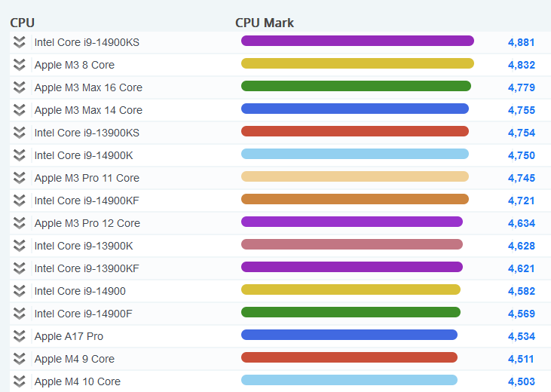Open the Intel Core i9-14900KF processor link
Image resolution: width=551 pixels, height=392 pixels.
click(88, 201)
